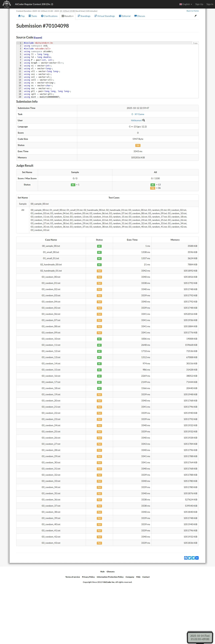Click AC badge for 03_random_11.txt

point(99,345)
